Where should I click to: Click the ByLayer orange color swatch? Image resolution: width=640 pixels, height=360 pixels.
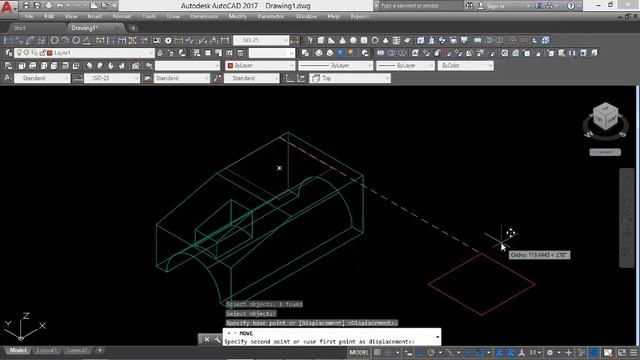pos(230,66)
